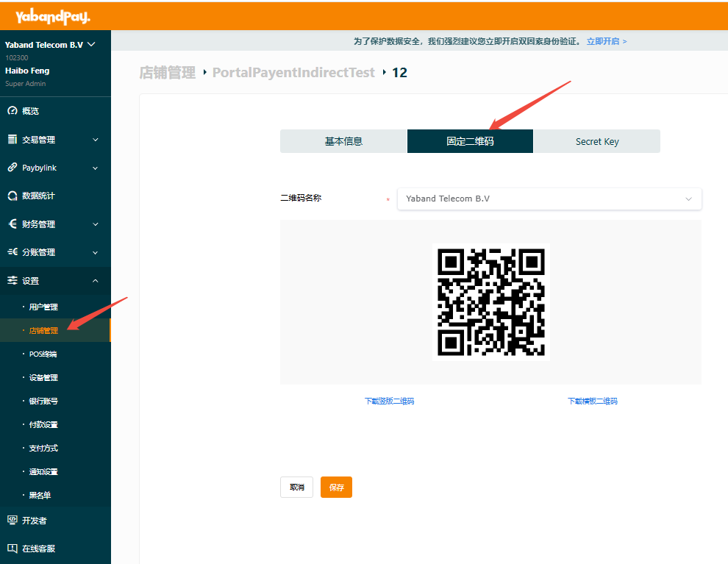Collapse the 设置 submenu chevron
The height and width of the screenshot is (564, 728).
96,281
